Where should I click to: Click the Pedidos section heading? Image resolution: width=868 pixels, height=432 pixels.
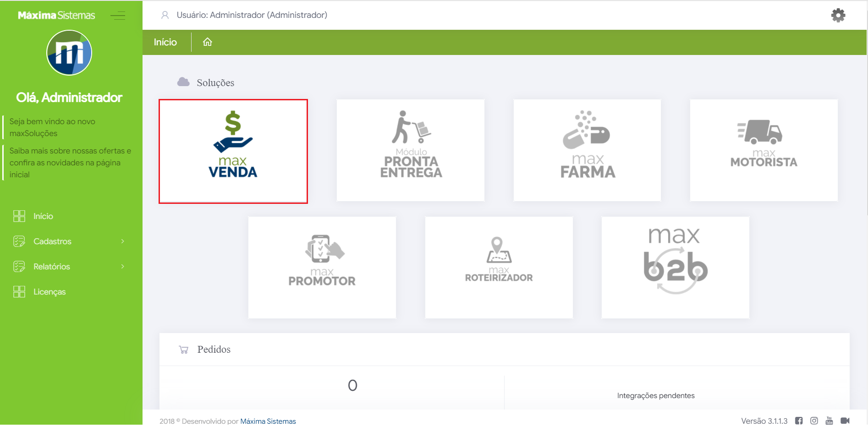tap(214, 350)
